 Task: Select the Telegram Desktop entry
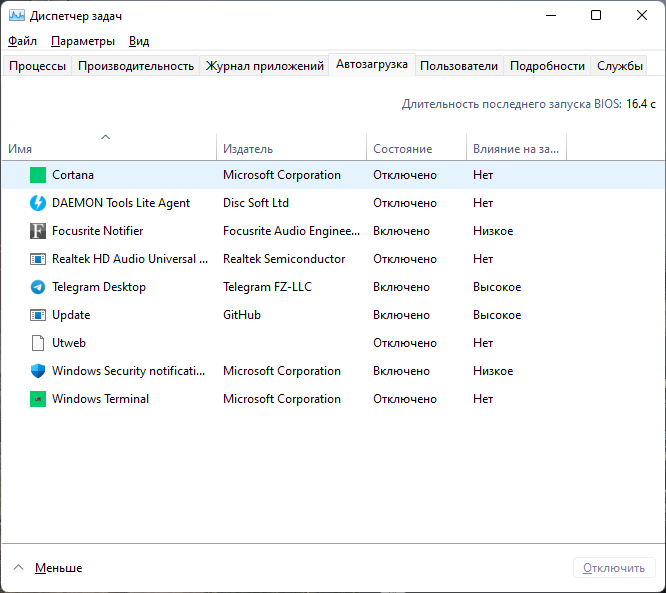(99, 287)
